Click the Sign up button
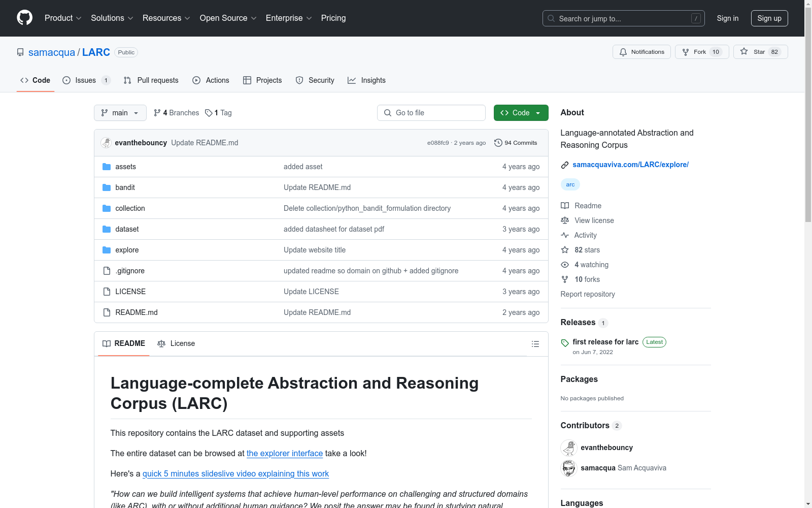Viewport: 812px width, 508px height. pos(769,18)
